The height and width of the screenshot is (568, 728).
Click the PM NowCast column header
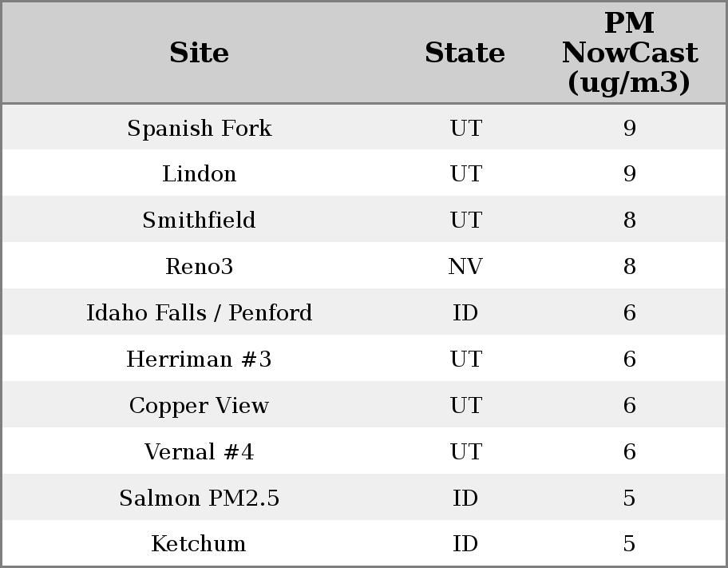pos(629,53)
